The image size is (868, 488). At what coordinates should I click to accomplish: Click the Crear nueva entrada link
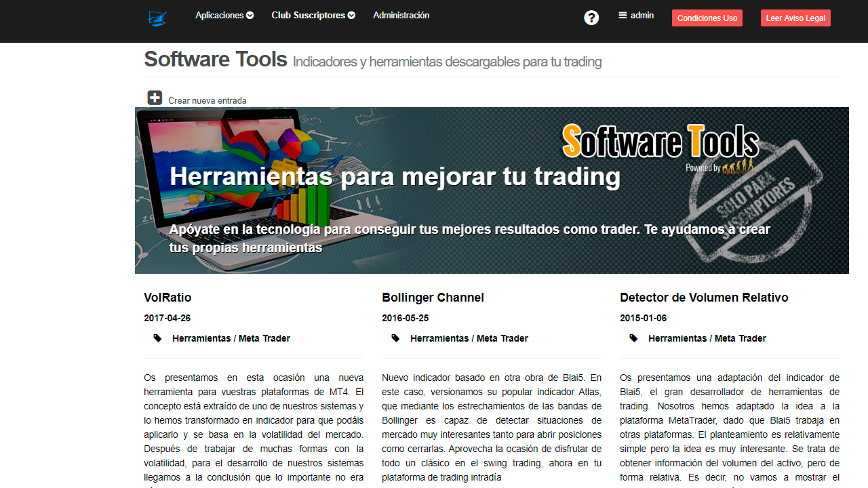pos(208,100)
